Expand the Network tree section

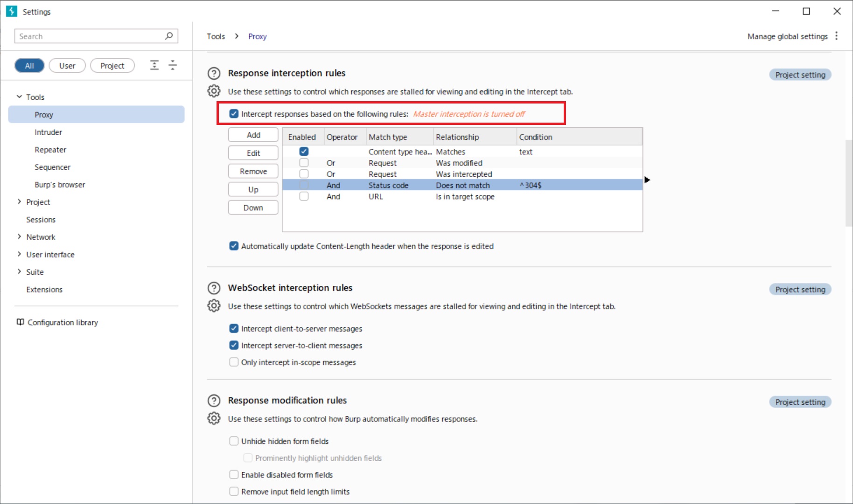click(x=19, y=237)
